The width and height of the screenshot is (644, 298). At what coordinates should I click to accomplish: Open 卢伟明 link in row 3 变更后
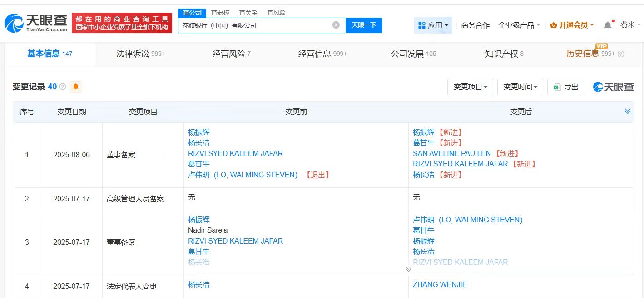tap(468, 220)
